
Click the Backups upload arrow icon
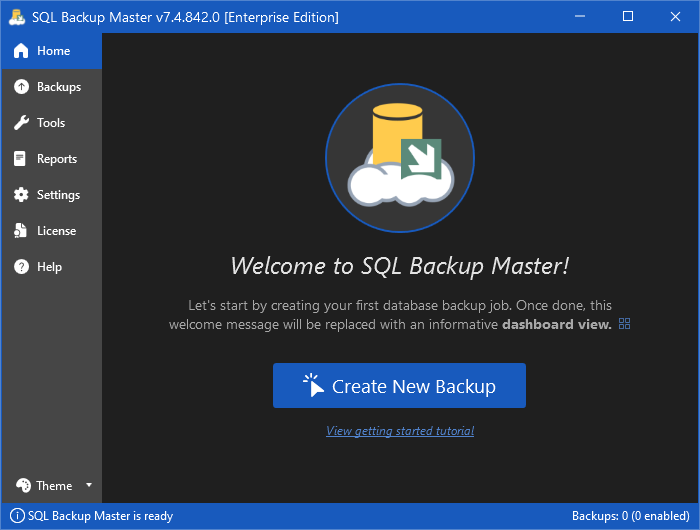coord(21,87)
